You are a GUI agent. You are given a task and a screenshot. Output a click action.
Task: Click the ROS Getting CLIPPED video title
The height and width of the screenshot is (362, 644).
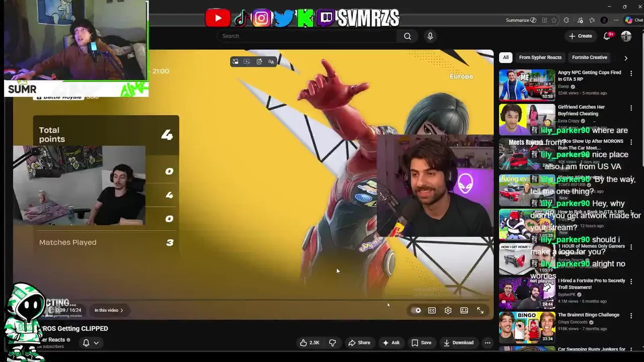(75, 328)
